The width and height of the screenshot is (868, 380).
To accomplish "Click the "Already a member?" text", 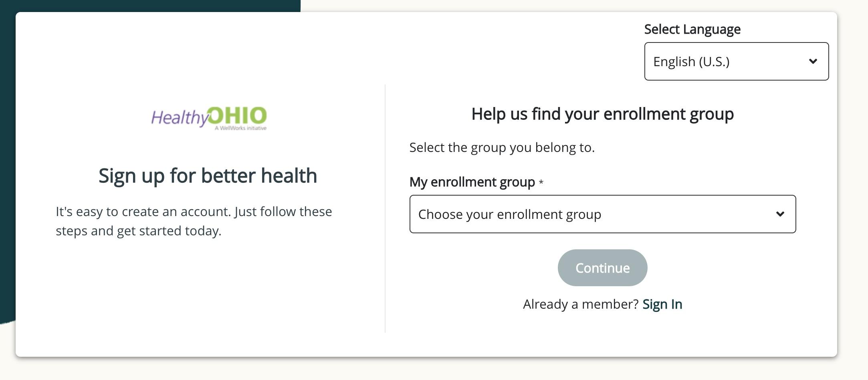I will (580, 304).
